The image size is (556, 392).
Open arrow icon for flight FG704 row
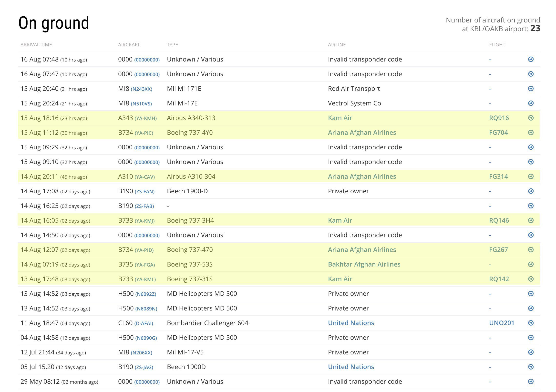click(531, 133)
